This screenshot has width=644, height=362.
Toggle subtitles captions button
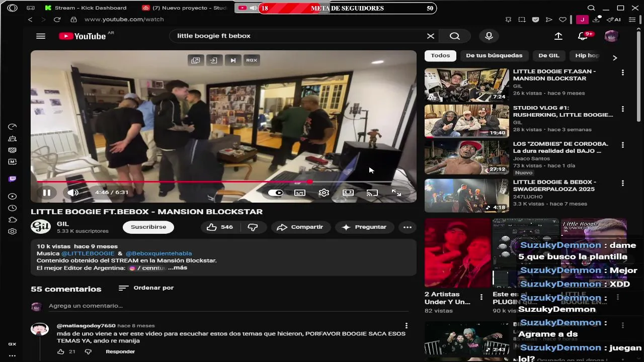[x=300, y=193]
